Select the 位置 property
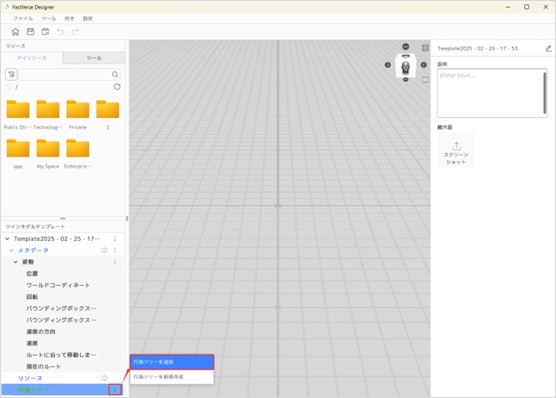The image size is (556, 398). (x=32, y=273)
